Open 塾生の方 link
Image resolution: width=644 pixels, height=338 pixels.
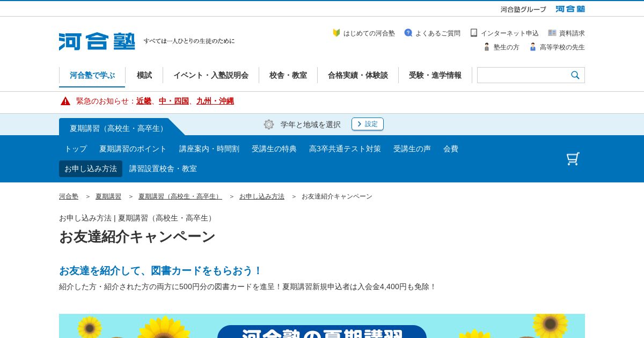[507, 47]
